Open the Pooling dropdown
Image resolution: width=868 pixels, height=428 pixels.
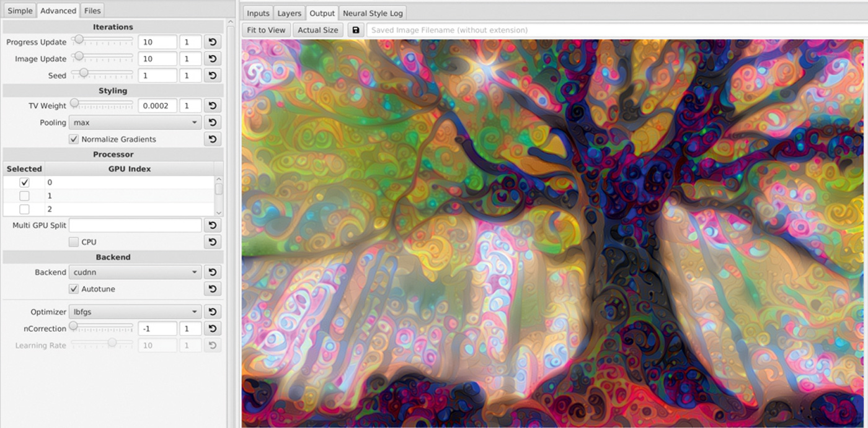click(x=135, y=123)
